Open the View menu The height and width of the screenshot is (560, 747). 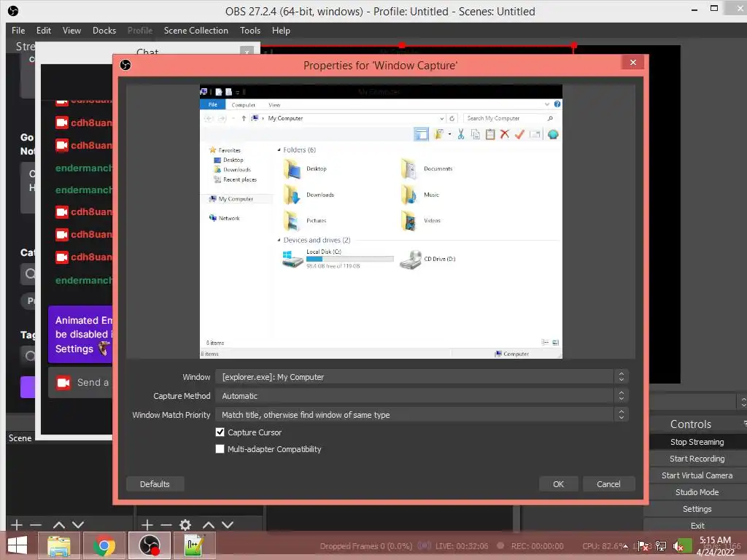coord(71,31)
